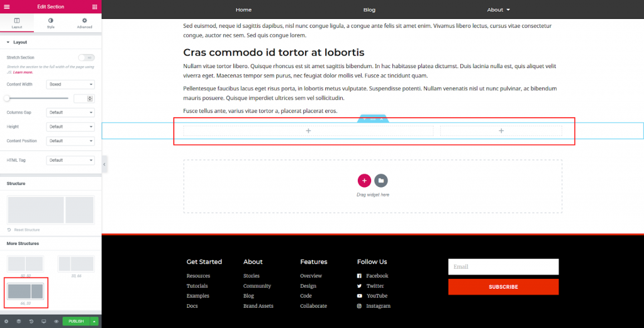Switch to the Style tab
The height and width of the screenshot is (328, 644).
51,23
